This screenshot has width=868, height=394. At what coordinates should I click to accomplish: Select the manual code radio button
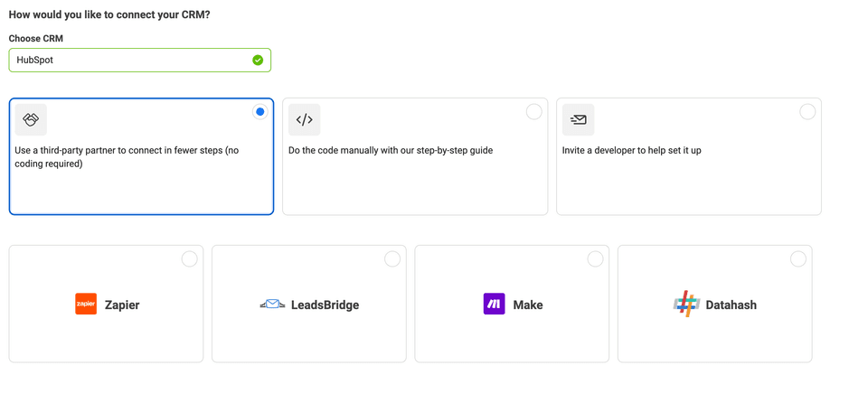tap(533, 112)
